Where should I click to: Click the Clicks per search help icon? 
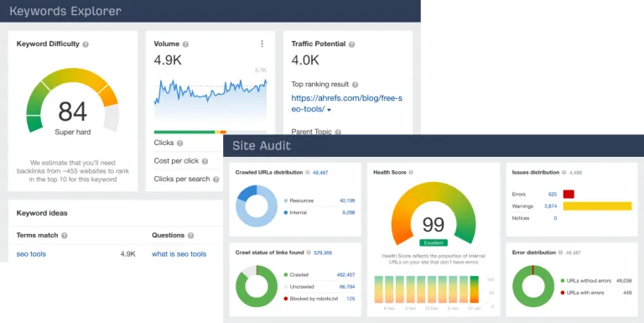(216, 180)
